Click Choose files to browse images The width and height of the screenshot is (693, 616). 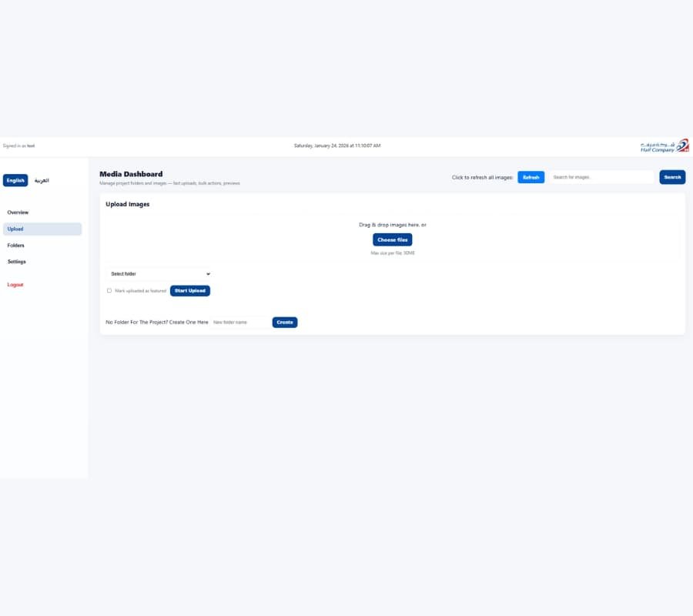click(x=393, y=239)
